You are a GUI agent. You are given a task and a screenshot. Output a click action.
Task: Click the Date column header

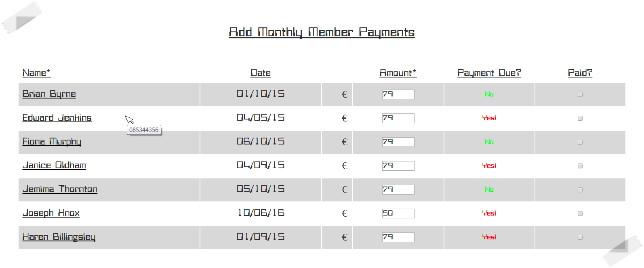(261, 73)
